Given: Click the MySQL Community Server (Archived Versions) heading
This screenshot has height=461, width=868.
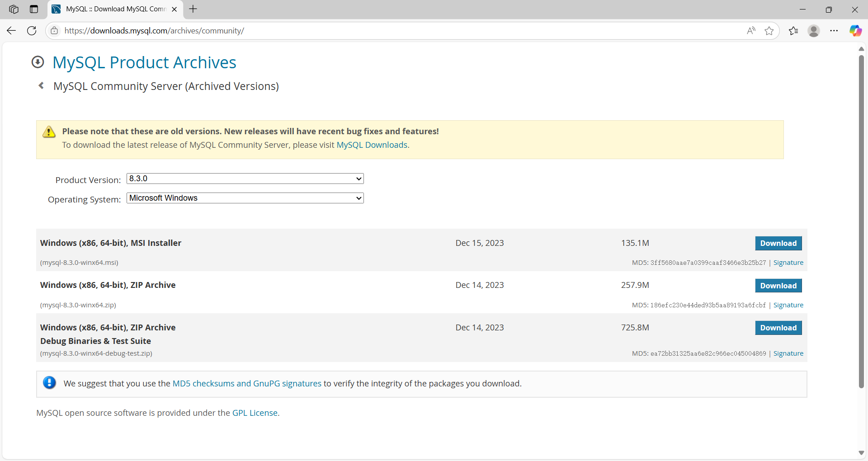Looking at the screenshot, I should (x=166, y=86).
